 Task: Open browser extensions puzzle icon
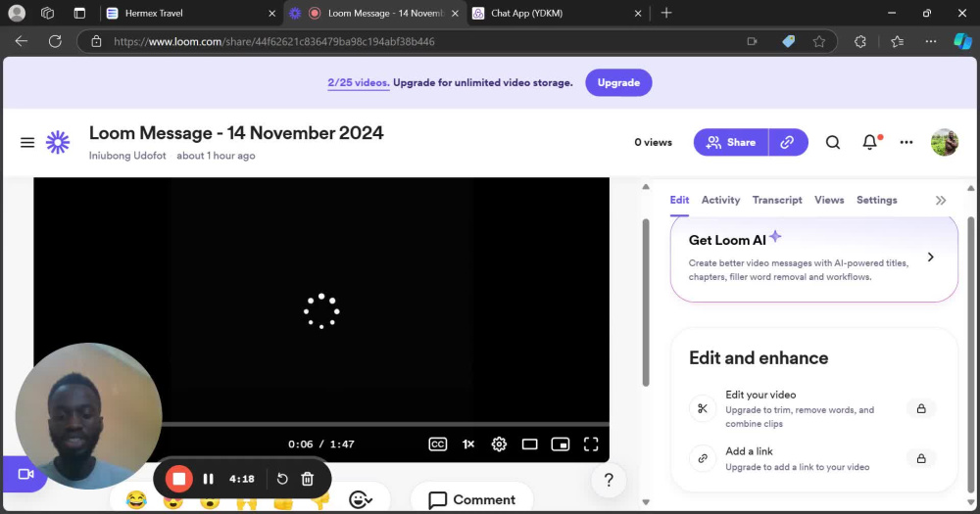tap(860, 42)
